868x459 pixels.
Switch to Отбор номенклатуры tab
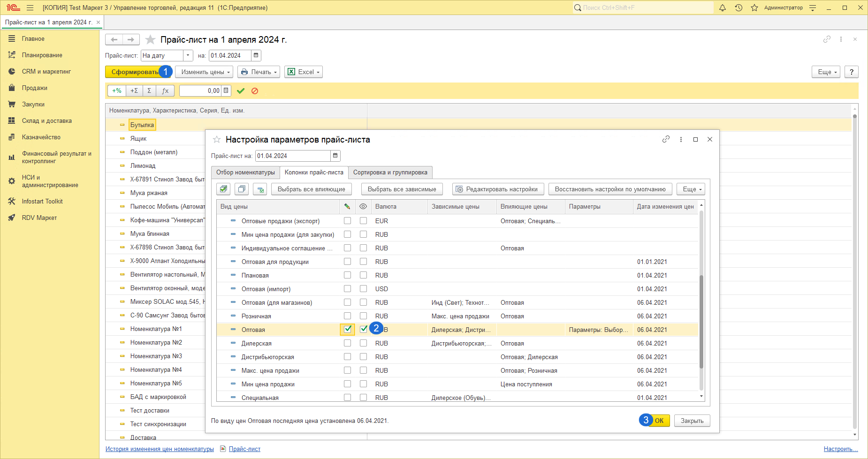coord(245,173)
